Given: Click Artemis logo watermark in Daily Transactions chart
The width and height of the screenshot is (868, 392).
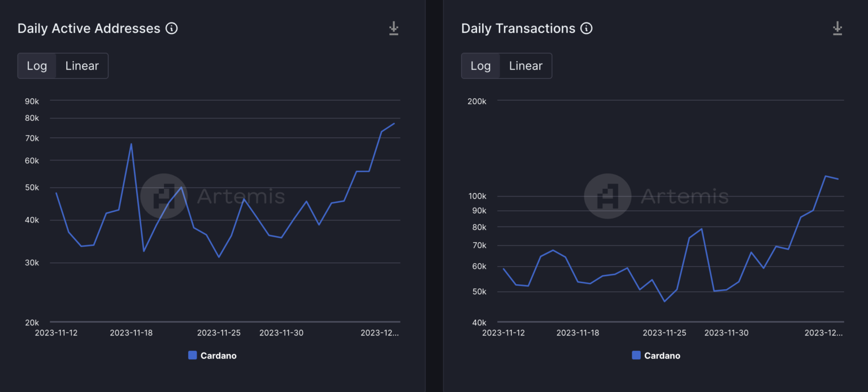Looking at the screenshot, I should point(607,196).
